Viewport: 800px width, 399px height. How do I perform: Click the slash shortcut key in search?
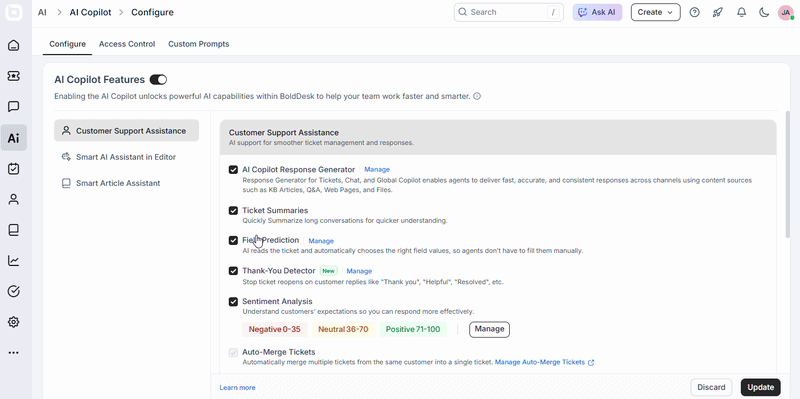click(553, 12)
